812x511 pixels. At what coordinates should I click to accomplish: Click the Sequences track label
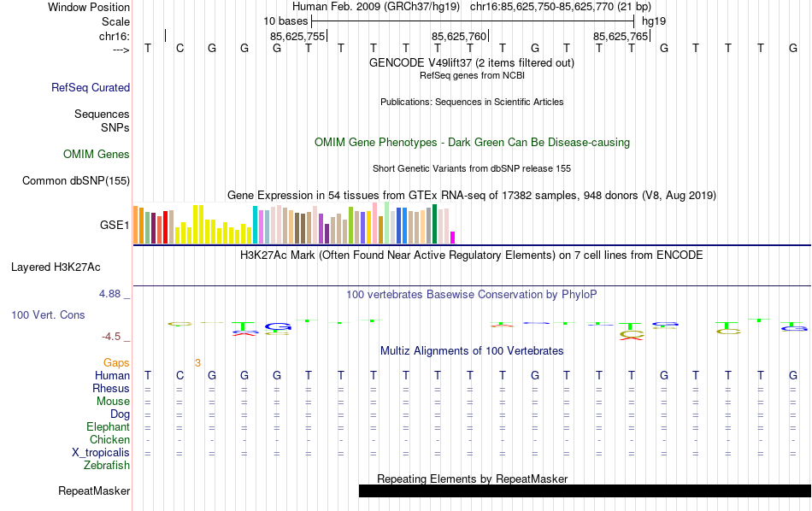tap(102, 114)
